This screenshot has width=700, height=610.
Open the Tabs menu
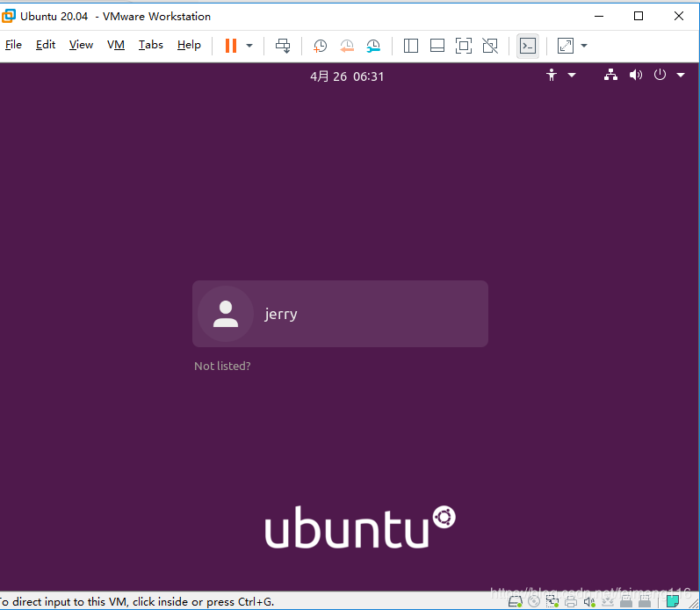[x=150, y=45]
